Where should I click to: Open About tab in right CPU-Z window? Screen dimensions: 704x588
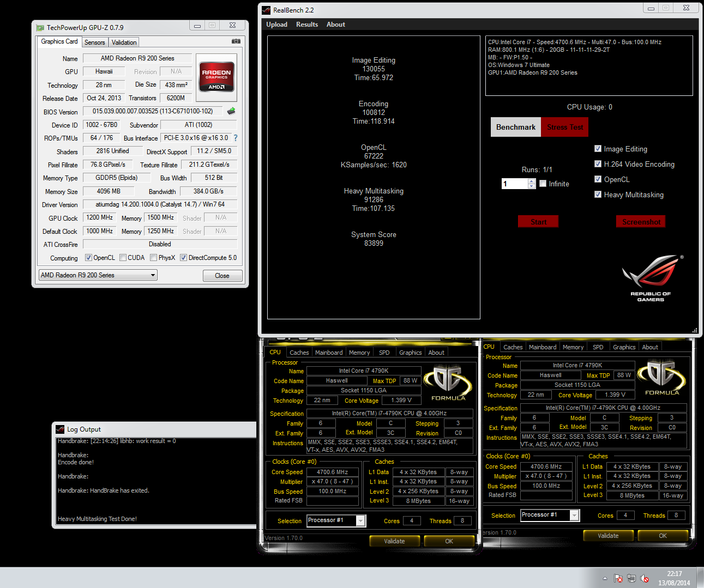point(650,347)
